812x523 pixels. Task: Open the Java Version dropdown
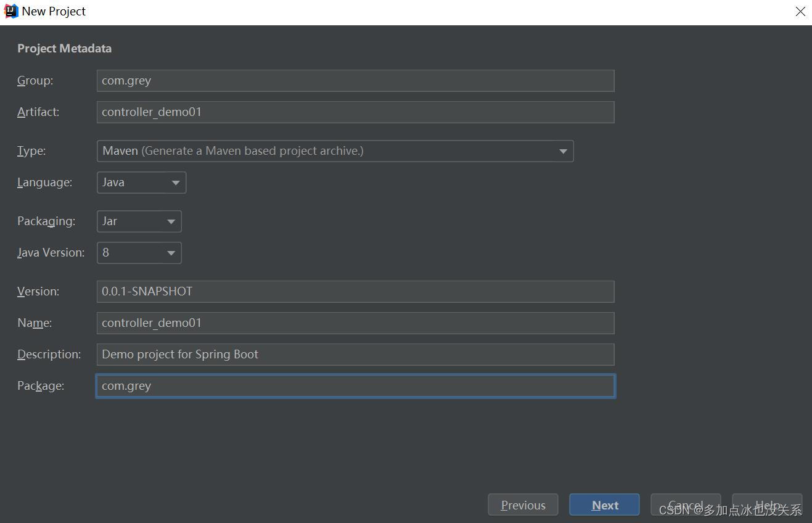pyautogui.click(x=139, y=253)
